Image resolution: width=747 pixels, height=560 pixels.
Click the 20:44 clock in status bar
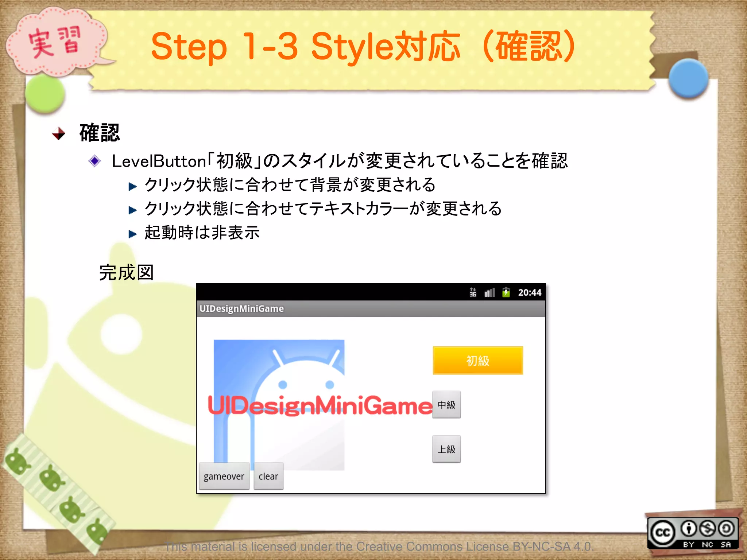(530, 292)
